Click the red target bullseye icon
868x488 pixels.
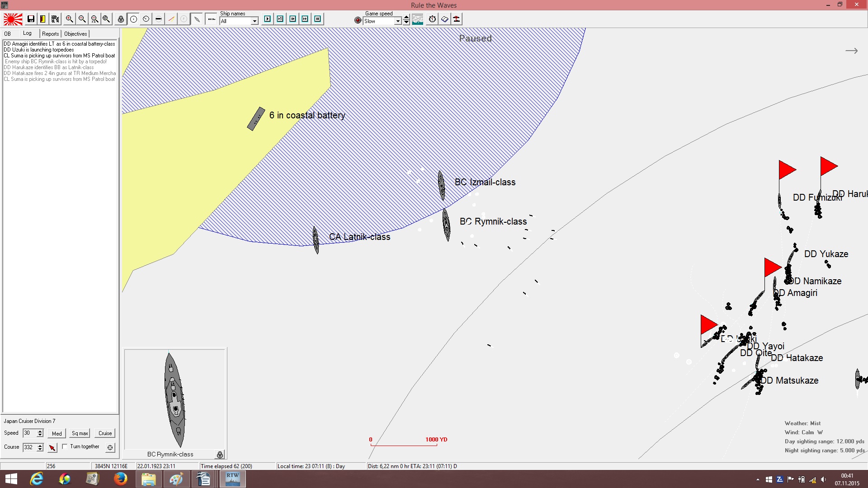click(x=358, y=20)
